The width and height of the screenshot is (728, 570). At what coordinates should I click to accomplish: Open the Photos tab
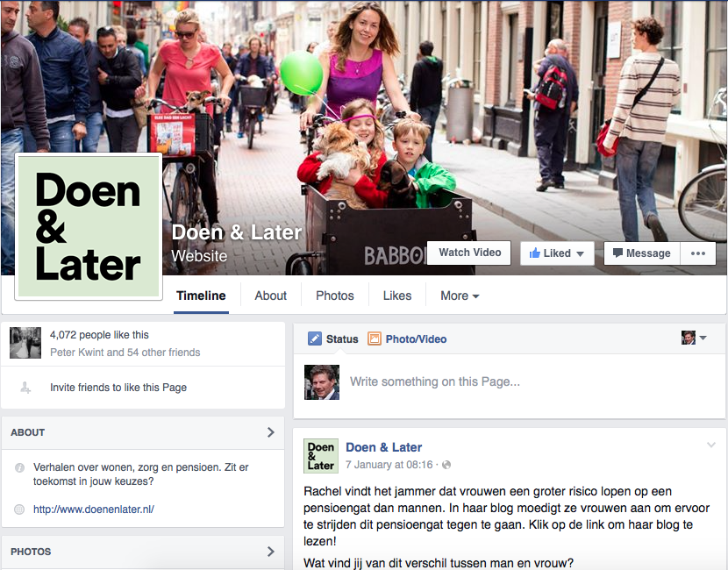click(335, 296)
